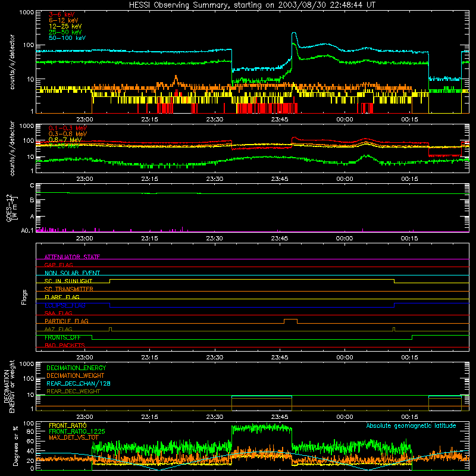Click the BAD_PACKETS flag label
This screenshot has width=476, height=476.
point(65,345)
